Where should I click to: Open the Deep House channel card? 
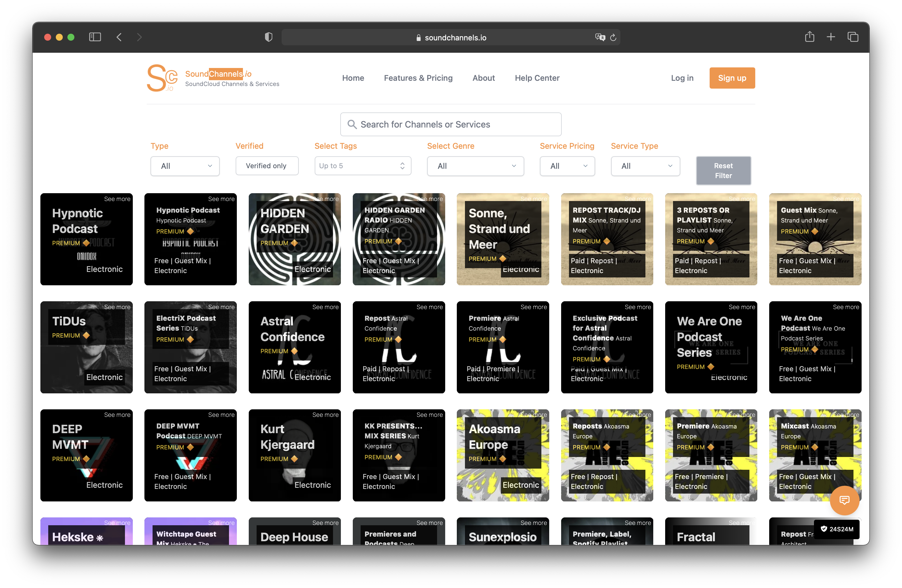[294, 531]
